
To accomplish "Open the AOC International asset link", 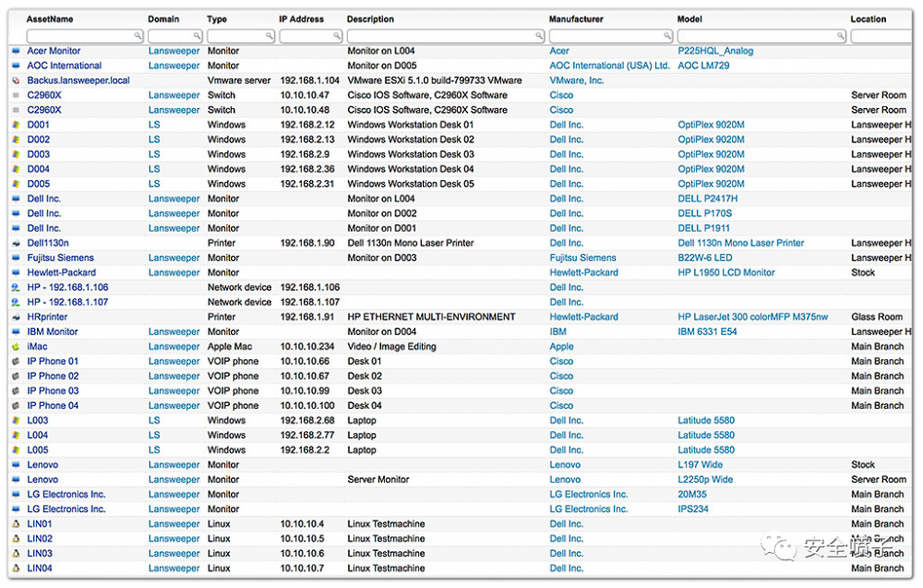I will 65,66.
